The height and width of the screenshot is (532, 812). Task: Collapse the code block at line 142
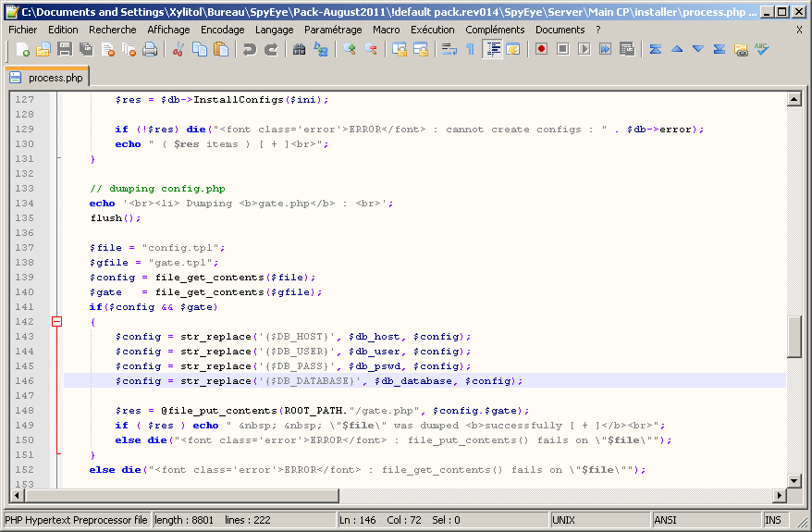click(57, 322)
